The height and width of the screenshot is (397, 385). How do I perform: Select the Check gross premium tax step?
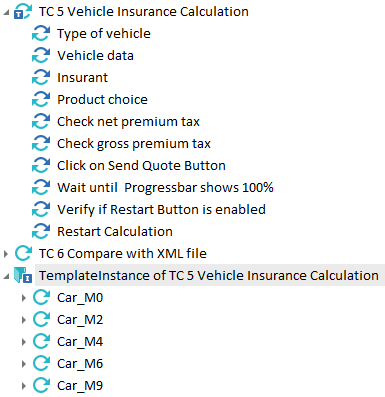click(134, 144)
